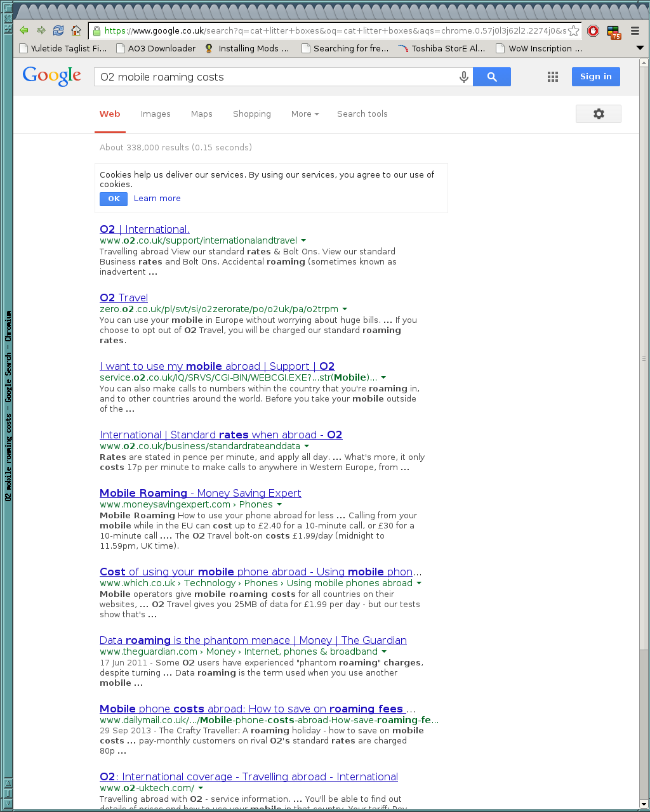Switch to the Maps tab
Image resolution: width=650 pixels, height=812 pixels.
(202, 114)
